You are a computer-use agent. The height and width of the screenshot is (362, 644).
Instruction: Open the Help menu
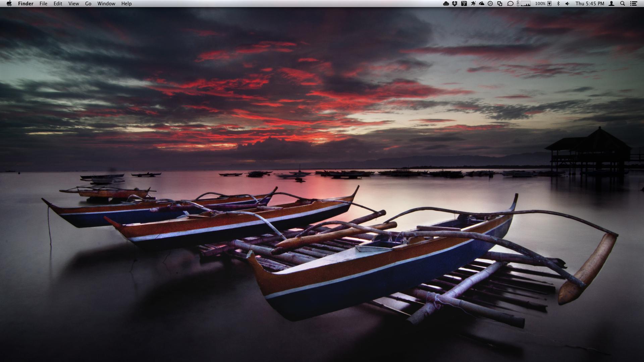(x=126, y=4)
